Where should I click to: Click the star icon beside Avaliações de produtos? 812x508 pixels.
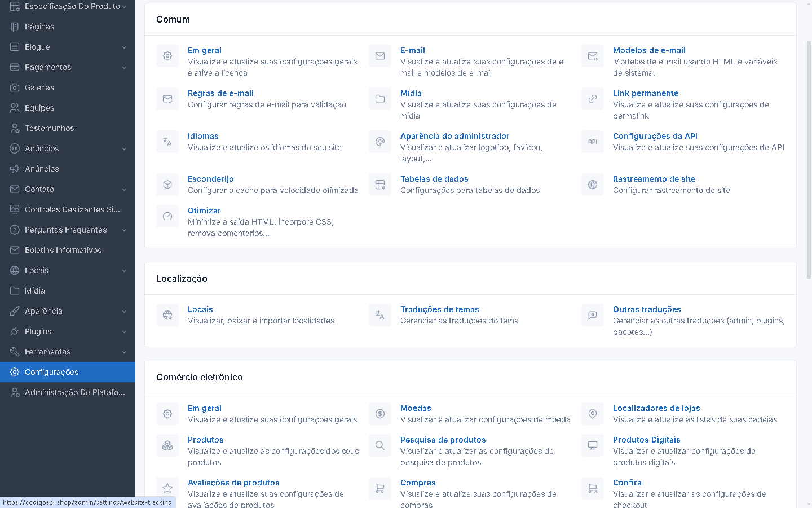[167, 488]
